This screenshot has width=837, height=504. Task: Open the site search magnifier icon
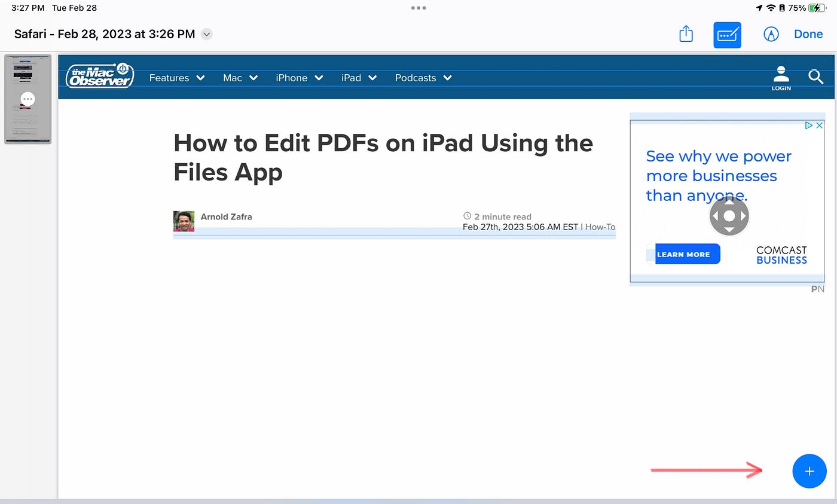point(816,77)
